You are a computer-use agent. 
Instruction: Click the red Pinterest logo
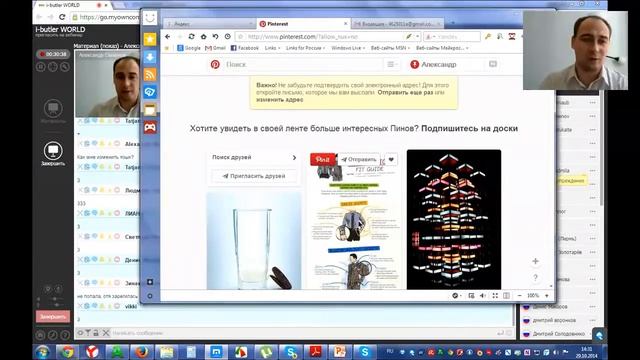point(215,64)
